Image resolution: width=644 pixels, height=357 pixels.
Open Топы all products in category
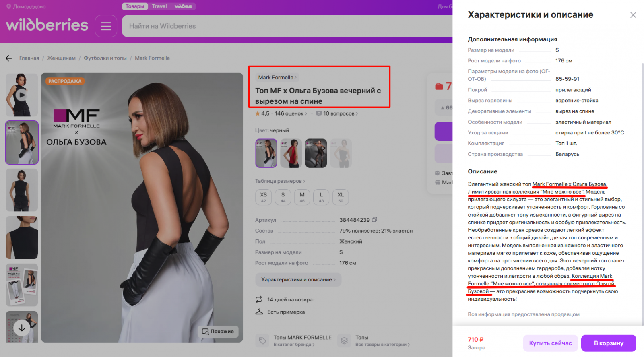(383, 340)
